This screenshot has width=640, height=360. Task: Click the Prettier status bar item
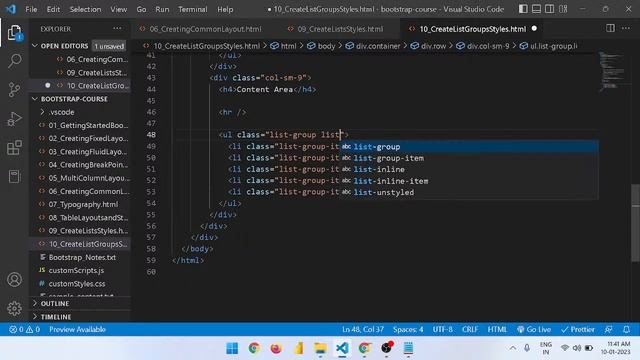(x=578, y=329)
